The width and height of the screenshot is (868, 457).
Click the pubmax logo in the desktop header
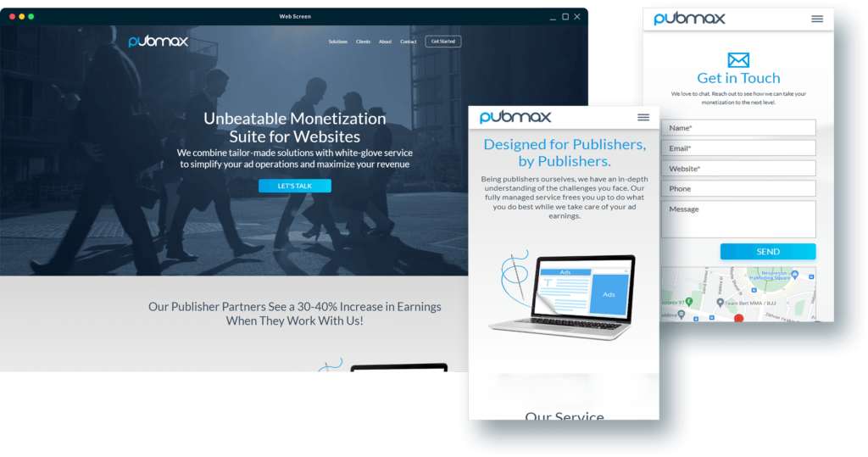tap(158, 41)
